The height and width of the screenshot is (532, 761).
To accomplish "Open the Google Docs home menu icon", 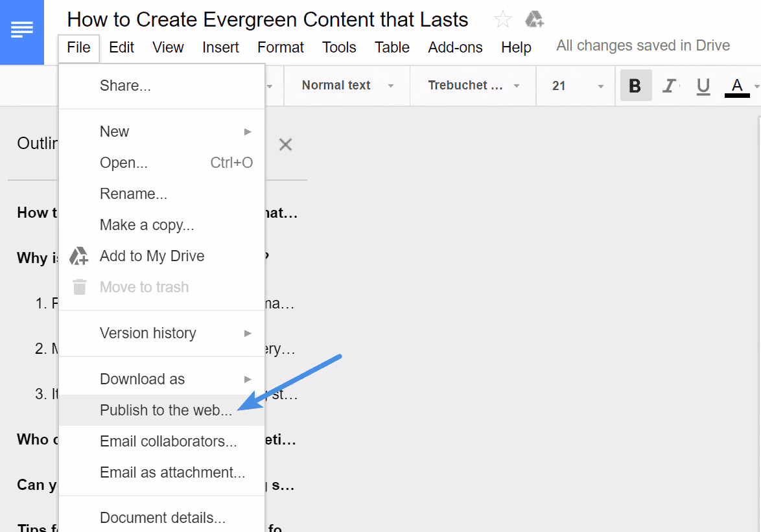I will (21, 30).
